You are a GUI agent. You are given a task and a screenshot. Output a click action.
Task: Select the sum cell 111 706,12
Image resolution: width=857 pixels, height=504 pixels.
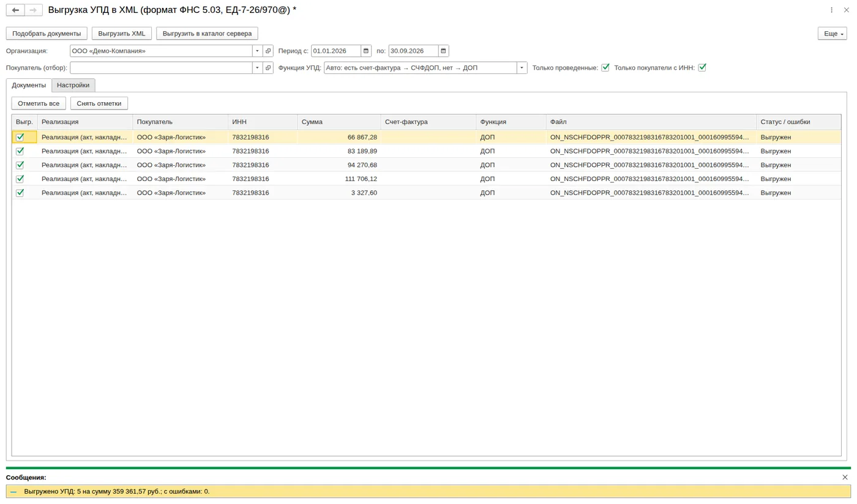(339, 179)
